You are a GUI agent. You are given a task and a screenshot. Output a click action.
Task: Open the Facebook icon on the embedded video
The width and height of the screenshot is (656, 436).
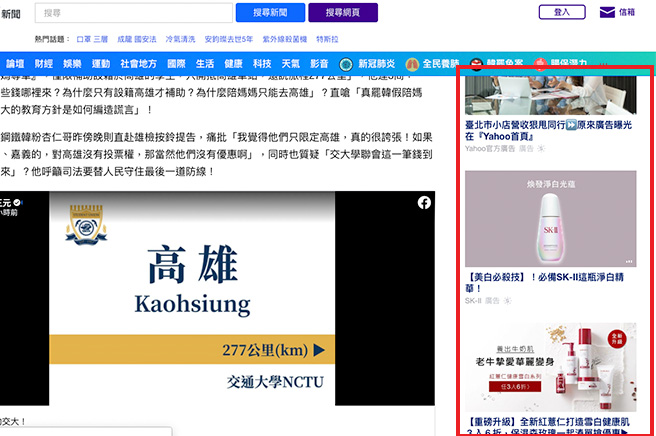pyautogui.click(x=424, y=202)
